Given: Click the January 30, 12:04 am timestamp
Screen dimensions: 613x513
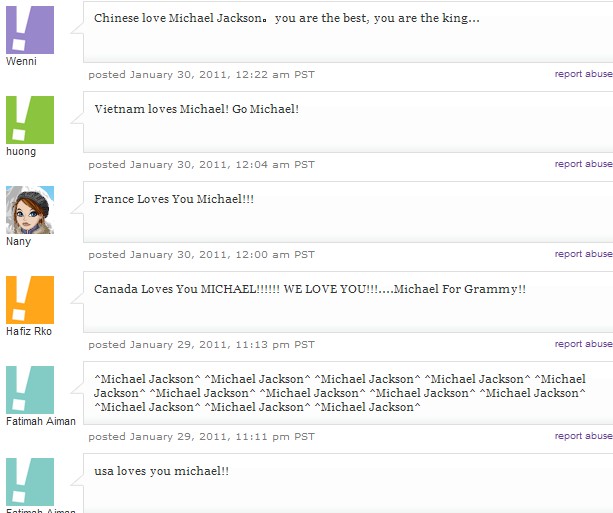Looking at the screenshot, I should click(201, 164).
